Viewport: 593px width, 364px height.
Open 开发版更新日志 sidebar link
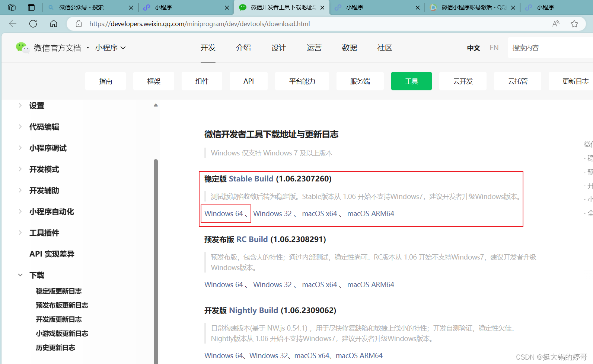(59, 319)
